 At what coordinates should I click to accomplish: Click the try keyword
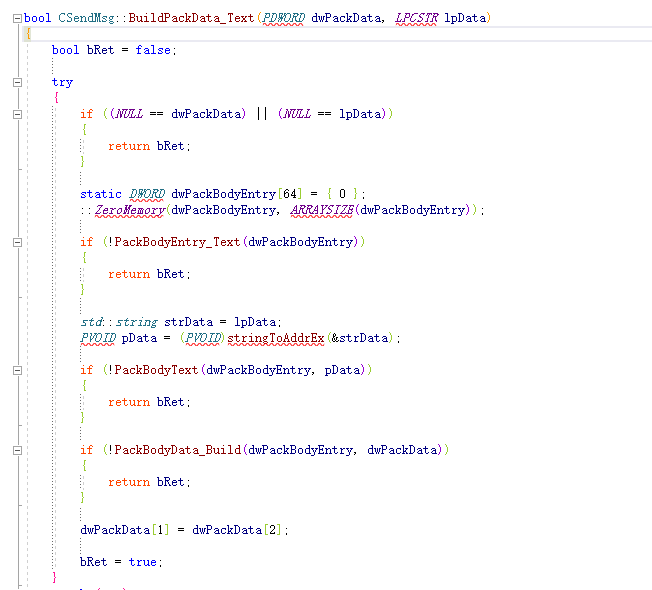coord(62,82)
